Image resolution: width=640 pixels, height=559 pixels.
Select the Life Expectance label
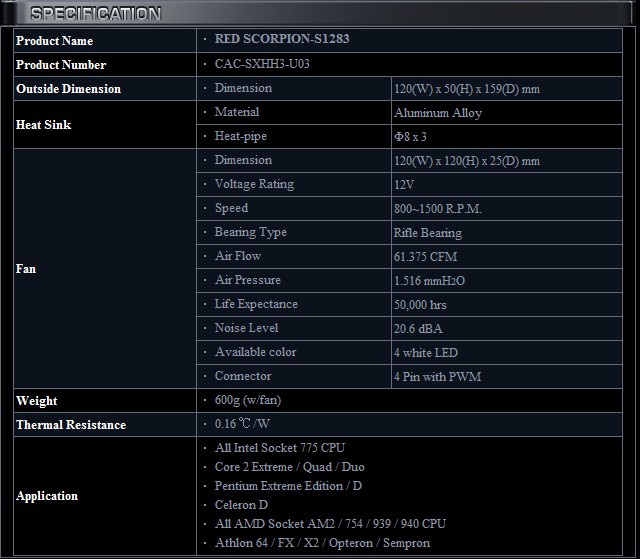click(x=256, y=304)
